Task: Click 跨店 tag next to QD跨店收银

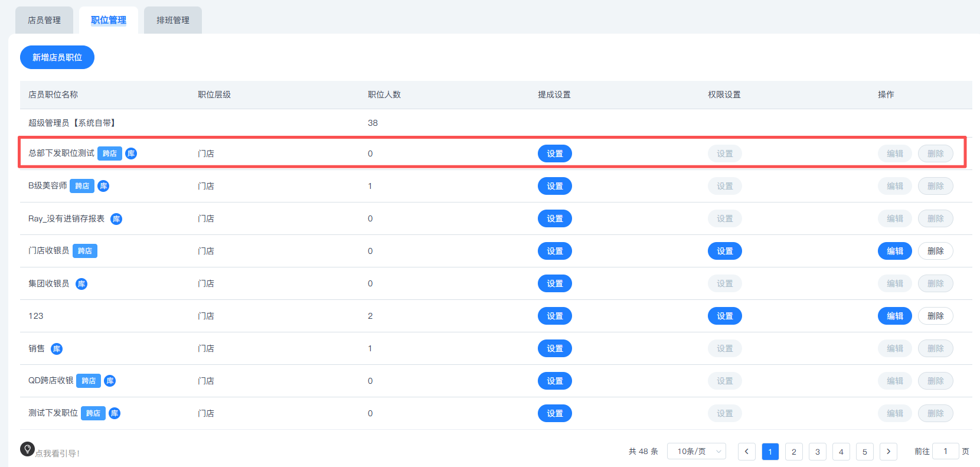Action: point(89,381)
